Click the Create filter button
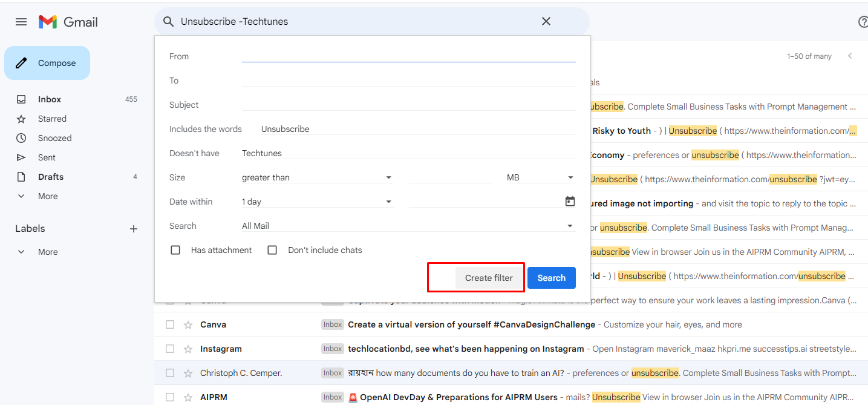This screenshot has height=405, width=868. pos(489,278)
